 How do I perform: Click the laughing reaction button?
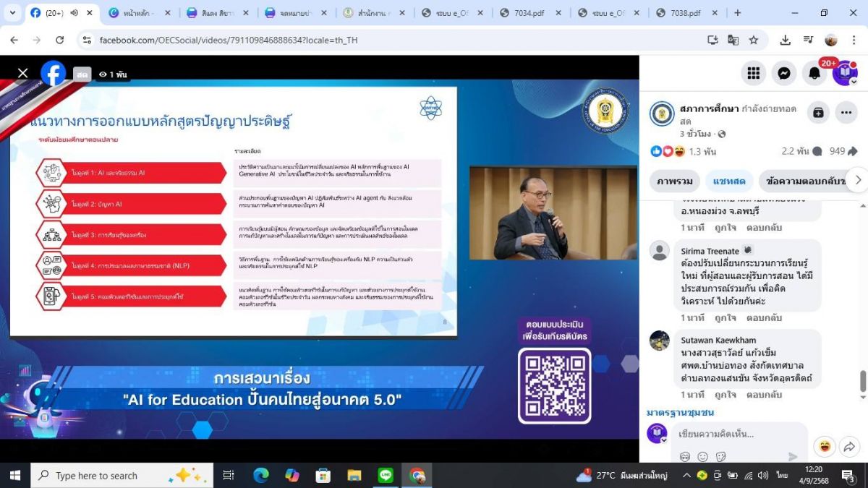823,447
